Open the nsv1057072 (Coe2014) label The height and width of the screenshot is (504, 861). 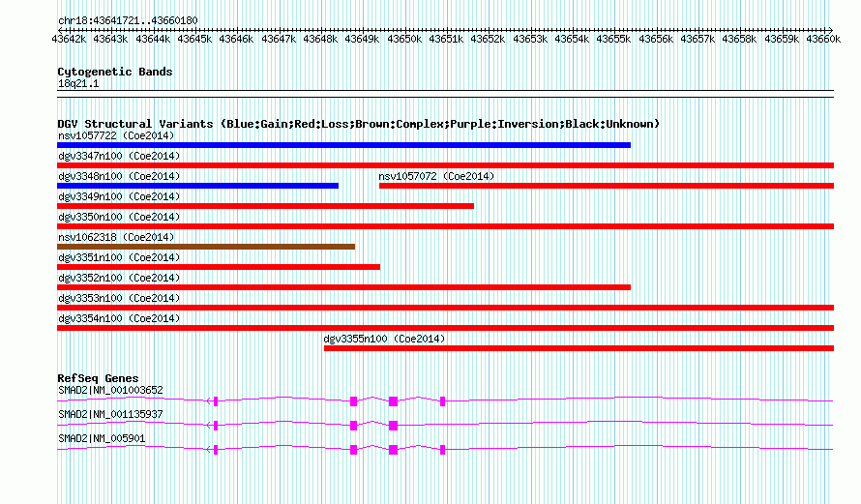point(436,176)
